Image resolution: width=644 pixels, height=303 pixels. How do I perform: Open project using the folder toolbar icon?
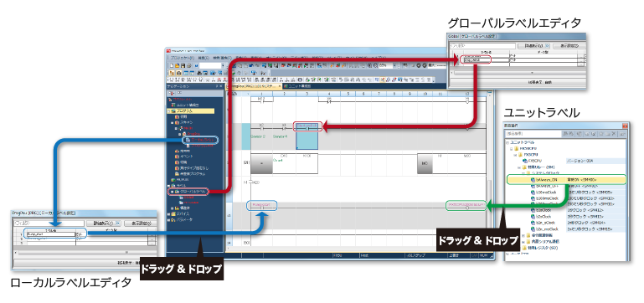(x=177, y=65)
